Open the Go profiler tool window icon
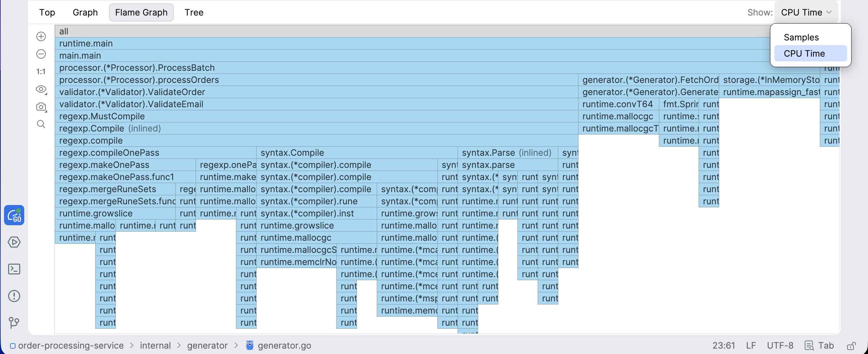The image size is (868, 354). [14, 215]
